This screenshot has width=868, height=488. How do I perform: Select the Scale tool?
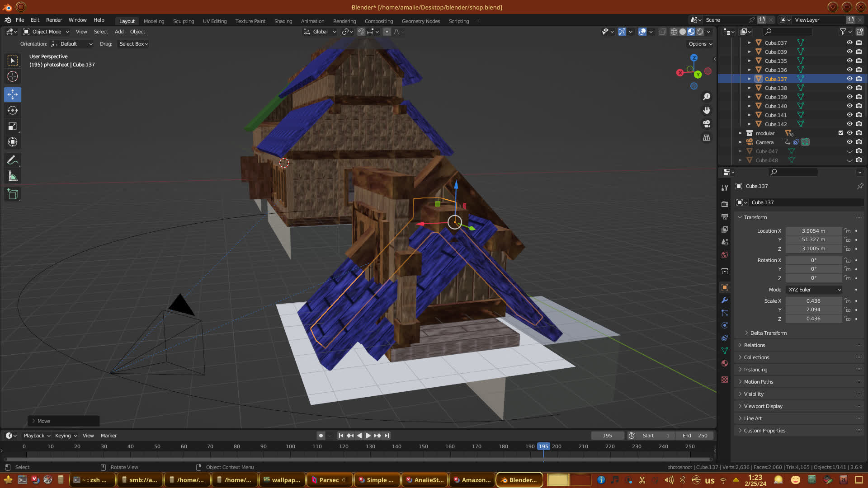pyautogui.click(x=13, y=126)
